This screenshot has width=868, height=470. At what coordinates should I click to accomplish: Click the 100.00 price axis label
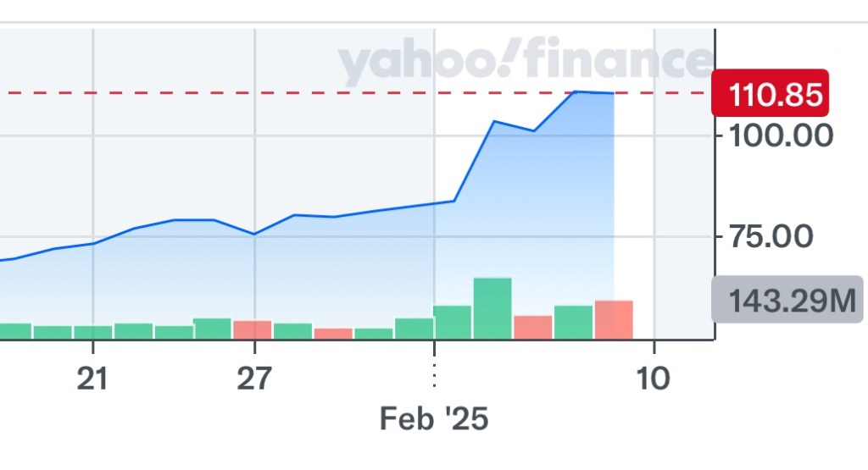pos(776,135)
